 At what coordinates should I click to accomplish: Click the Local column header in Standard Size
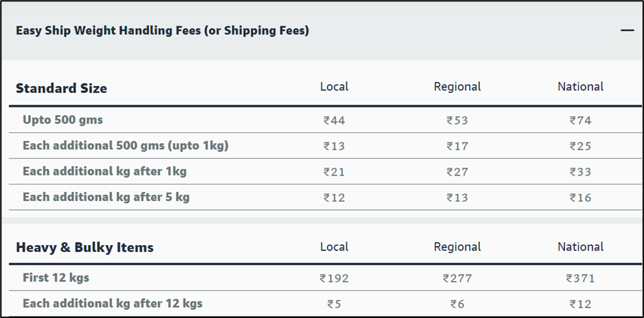(x=334, y=87)
